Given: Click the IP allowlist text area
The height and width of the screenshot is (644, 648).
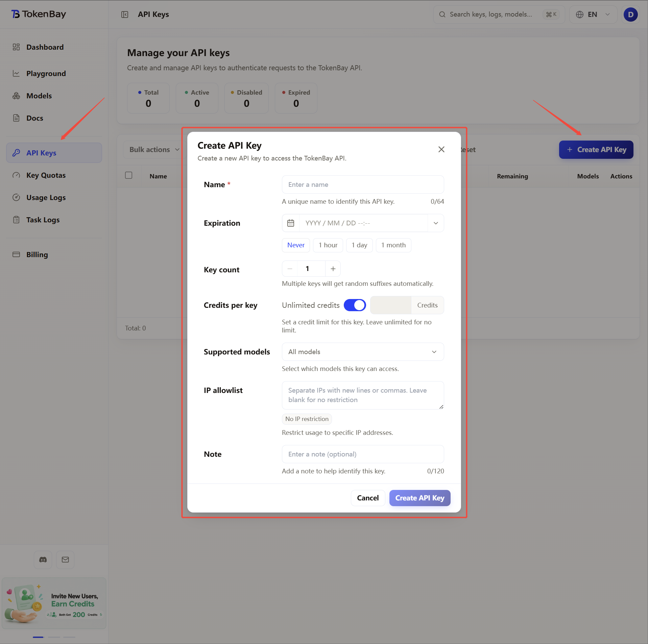Looking at the screenshot, I should (x=363, y=395).
